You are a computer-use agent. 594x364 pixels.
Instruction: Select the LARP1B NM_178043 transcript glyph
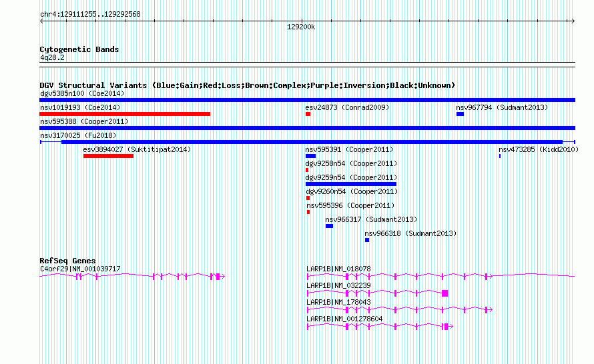[x=400, y=310]
